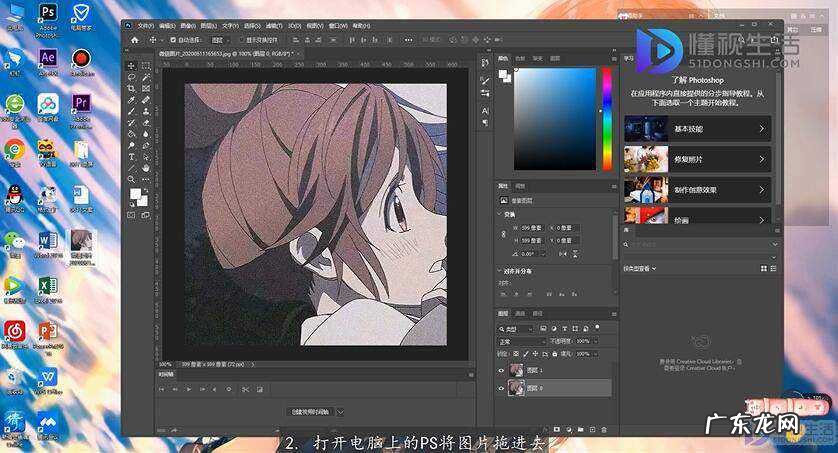Click the Home icon in options bar

point(135,40)
